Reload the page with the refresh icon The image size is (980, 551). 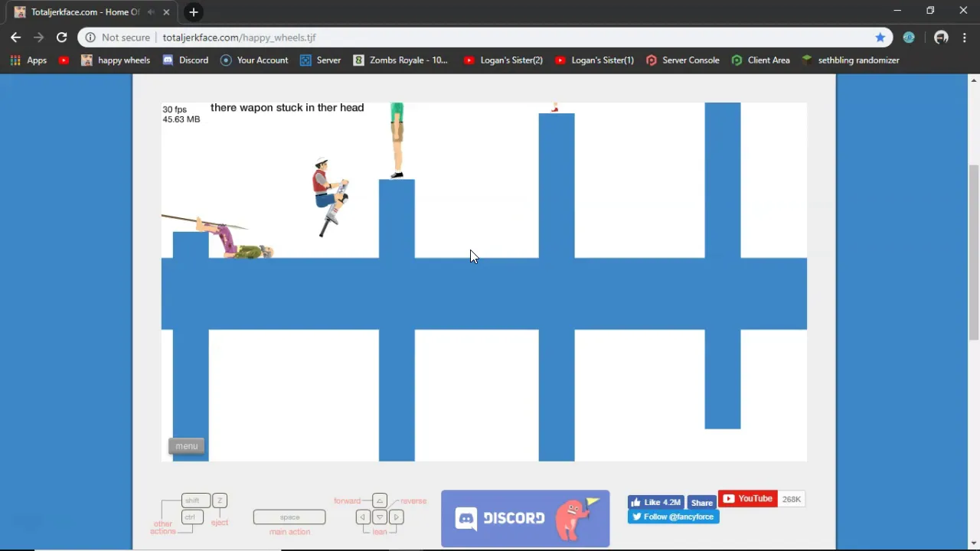point(62,37)
